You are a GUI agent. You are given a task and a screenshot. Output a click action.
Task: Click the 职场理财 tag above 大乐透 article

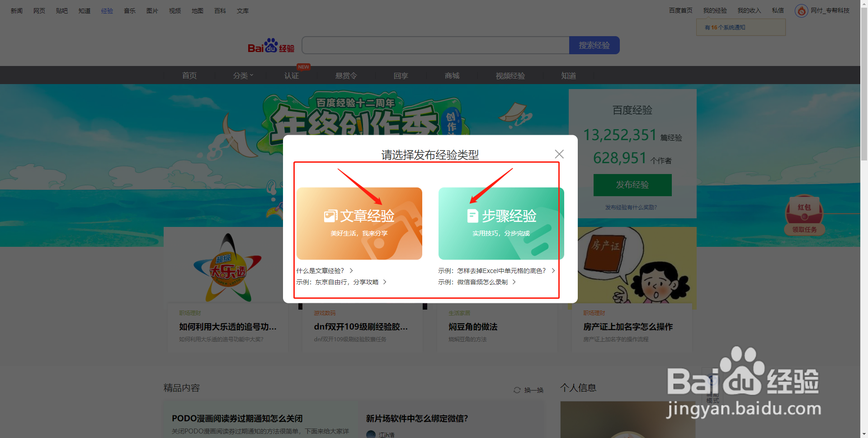[x=190, y=313]
